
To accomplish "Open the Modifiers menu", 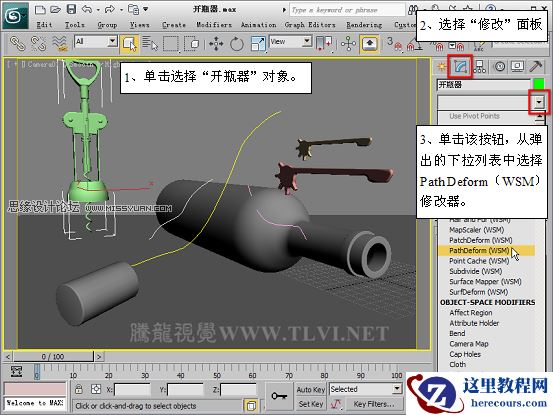I will point(214,25).
